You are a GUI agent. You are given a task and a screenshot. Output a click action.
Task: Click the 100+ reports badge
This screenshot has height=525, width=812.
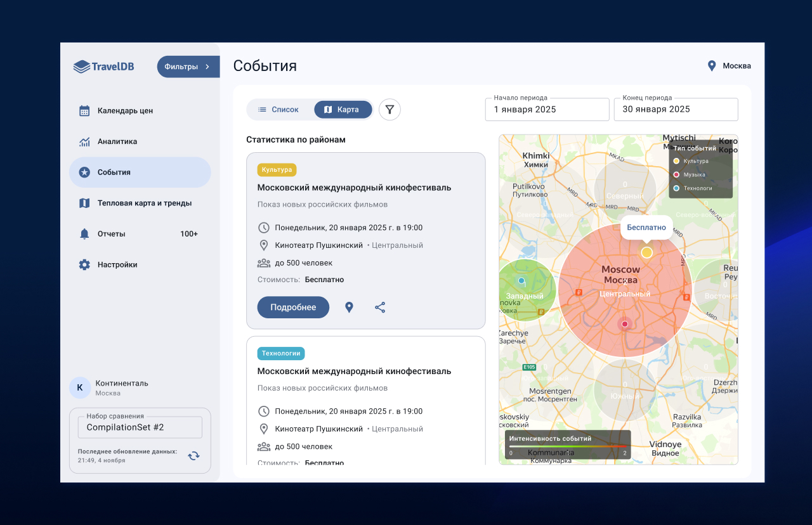click(189, 234)
